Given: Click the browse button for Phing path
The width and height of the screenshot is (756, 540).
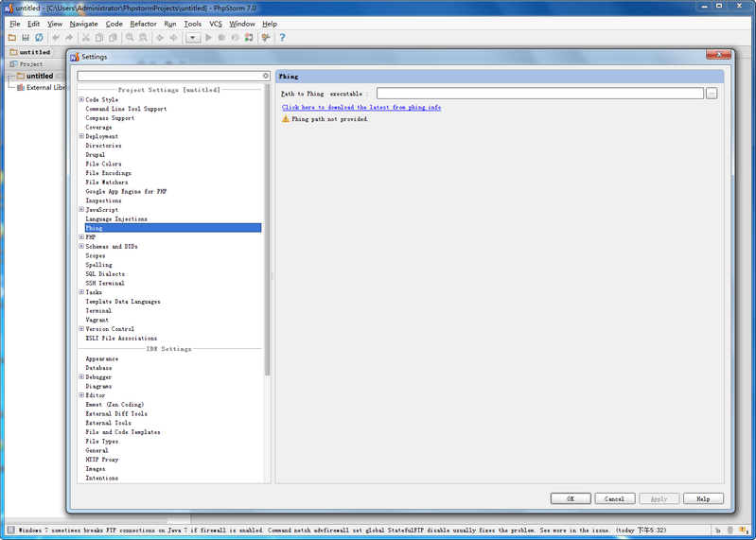Looking at the screenshot, I should tap(712, 94).
